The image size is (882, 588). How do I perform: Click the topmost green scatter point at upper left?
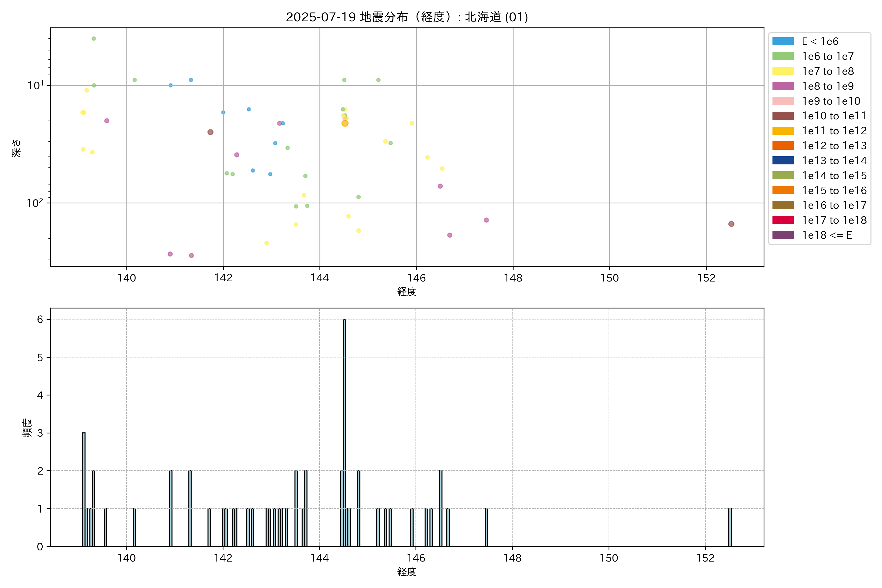point(94,39)
